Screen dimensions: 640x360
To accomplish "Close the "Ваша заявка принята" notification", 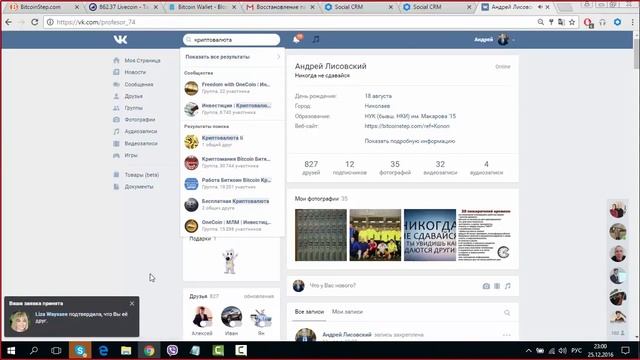I will click(x=132, y=304).
